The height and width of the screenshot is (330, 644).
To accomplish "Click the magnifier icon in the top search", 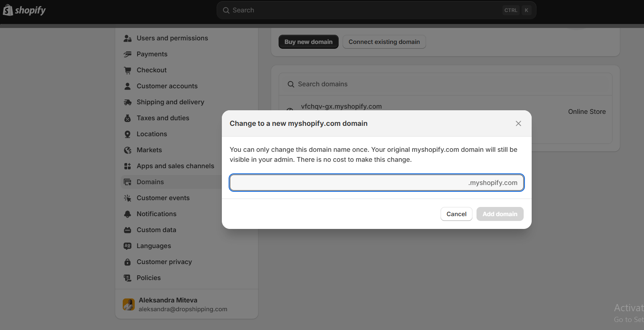I will [x=226, y=10].
